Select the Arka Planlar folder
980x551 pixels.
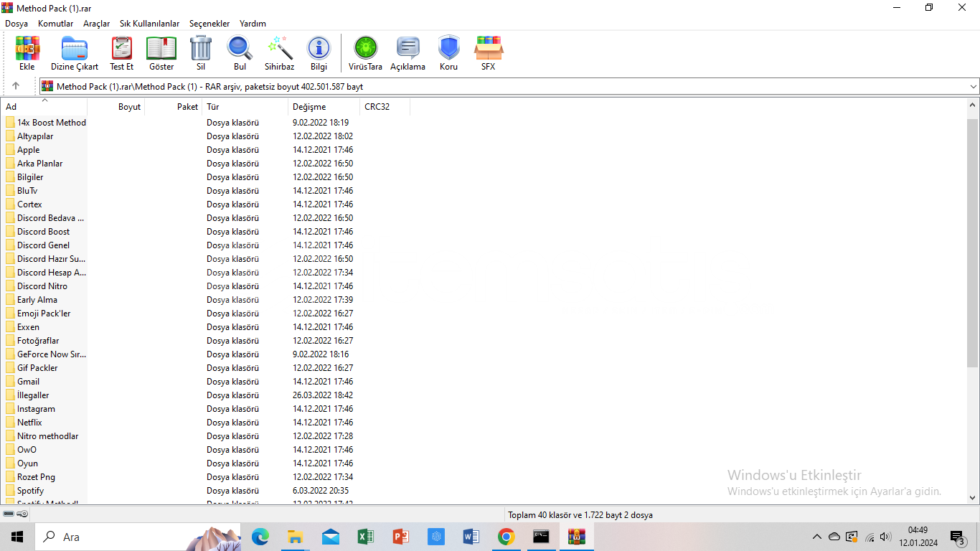[x=39, y=164]
